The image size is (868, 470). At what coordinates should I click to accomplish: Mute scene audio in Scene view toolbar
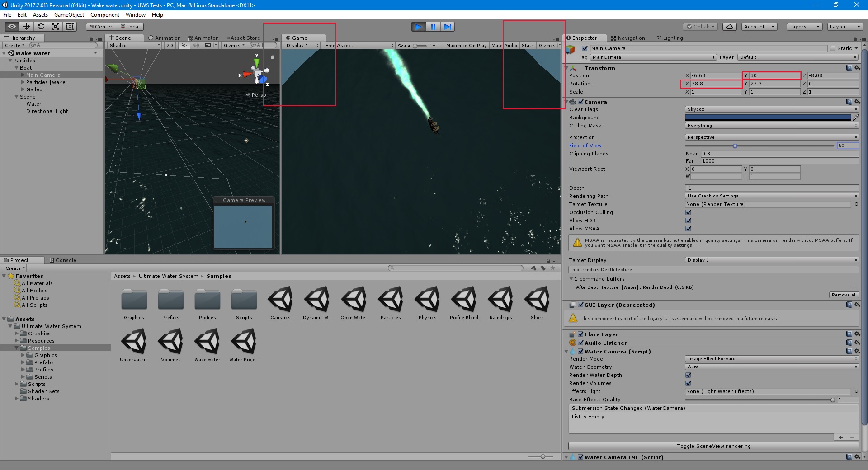pos(195,45)
